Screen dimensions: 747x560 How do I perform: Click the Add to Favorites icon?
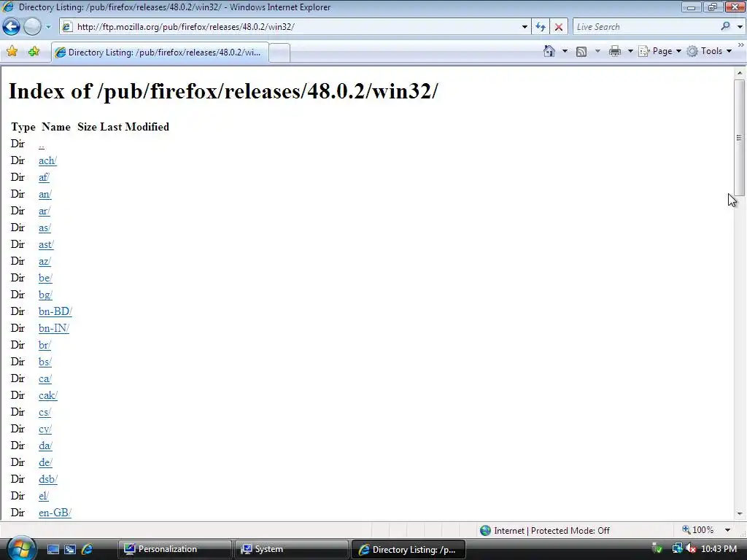(34, 52)
